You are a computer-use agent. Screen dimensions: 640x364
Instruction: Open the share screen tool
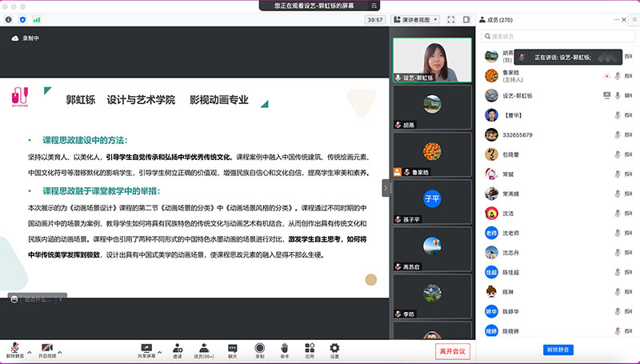click(146, 350)
